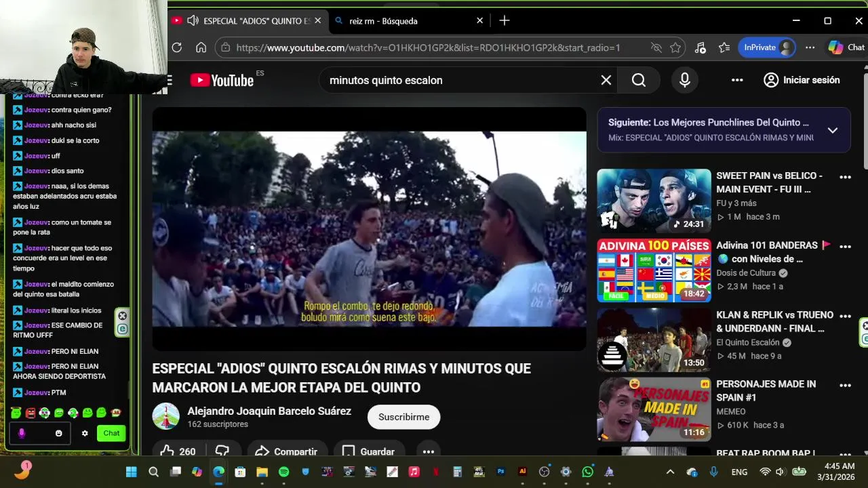Open chat overlay settings gear
The height and width of the screenshot is (488, 868).
[85, 433]
